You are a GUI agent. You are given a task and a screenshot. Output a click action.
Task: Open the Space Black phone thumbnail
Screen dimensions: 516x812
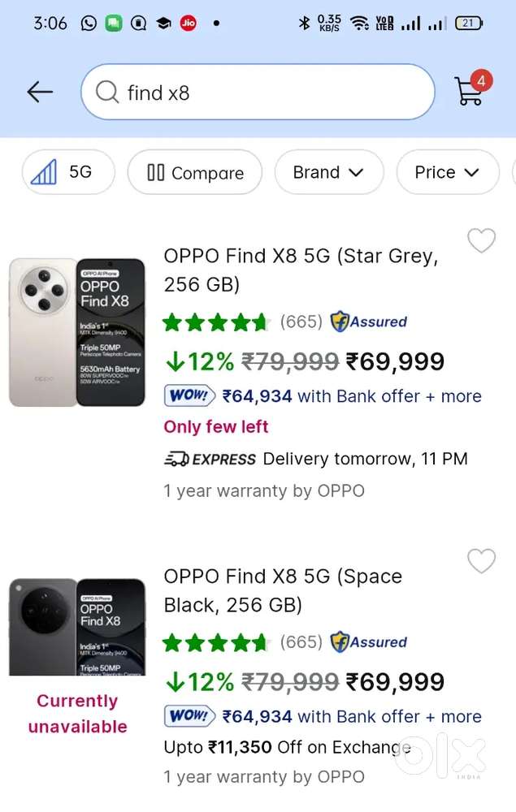(x=77, y=627)
